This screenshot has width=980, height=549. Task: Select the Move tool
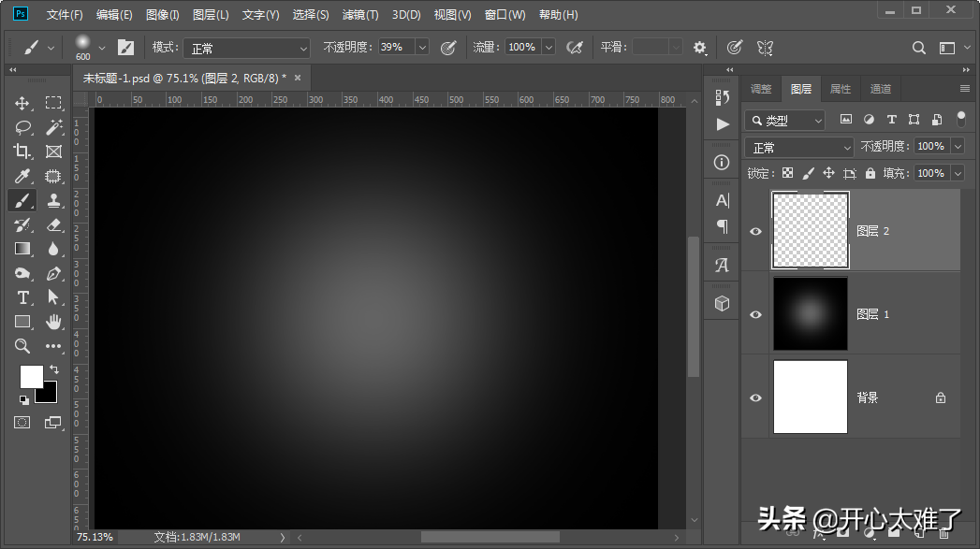(x=22, y=103)
